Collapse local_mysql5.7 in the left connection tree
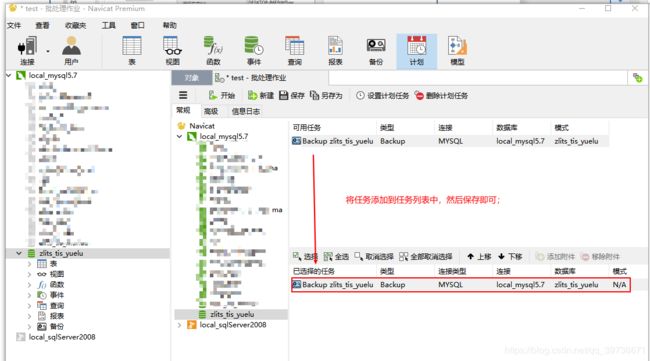Viewport: 650px width, 361px height. pyautogui.click(x=9, y=75)
